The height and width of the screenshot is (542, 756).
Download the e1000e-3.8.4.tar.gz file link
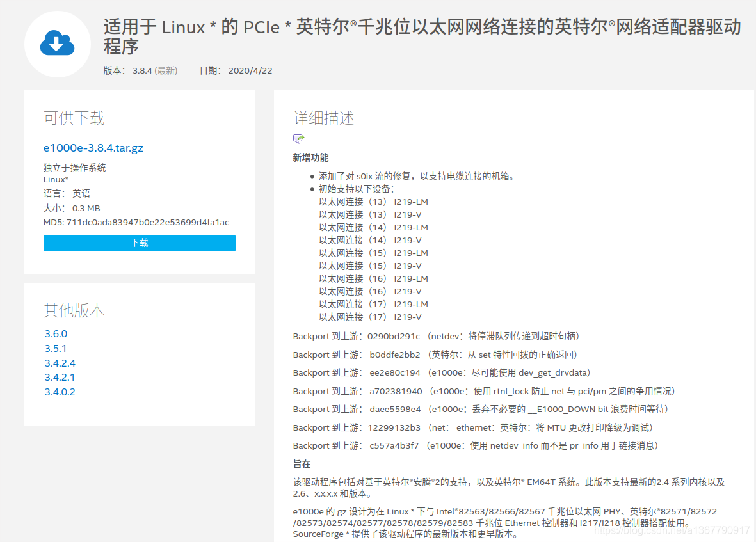(93, 147)
